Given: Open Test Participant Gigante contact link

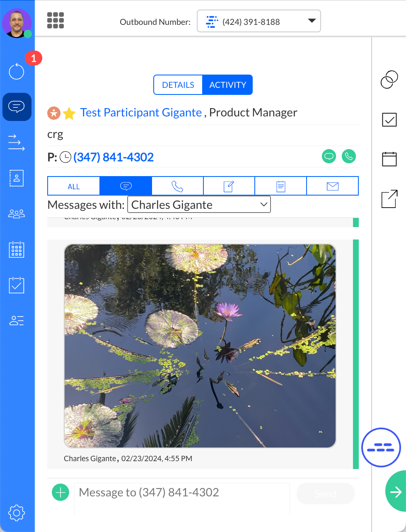Looking at the screenshot, I should pyautogui.click(x=141, y=113).
